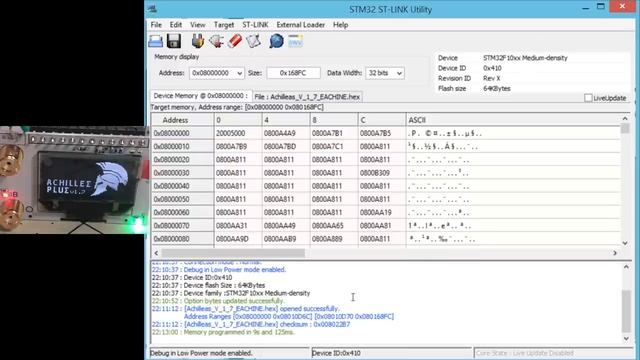Click the log line 'Device flash Size : 64KBytes'
640x360 pixels.
(x=209, y=285)
